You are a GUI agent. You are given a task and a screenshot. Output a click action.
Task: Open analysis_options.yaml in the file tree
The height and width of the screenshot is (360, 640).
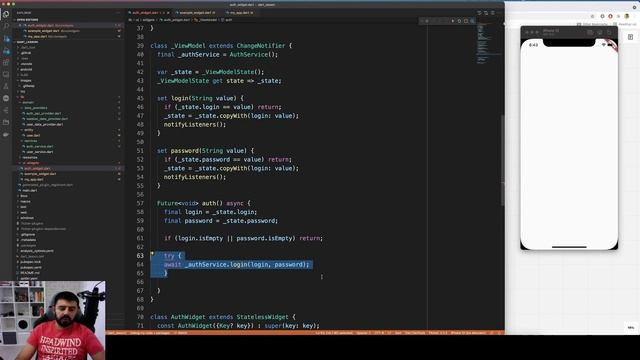[37, 251]
